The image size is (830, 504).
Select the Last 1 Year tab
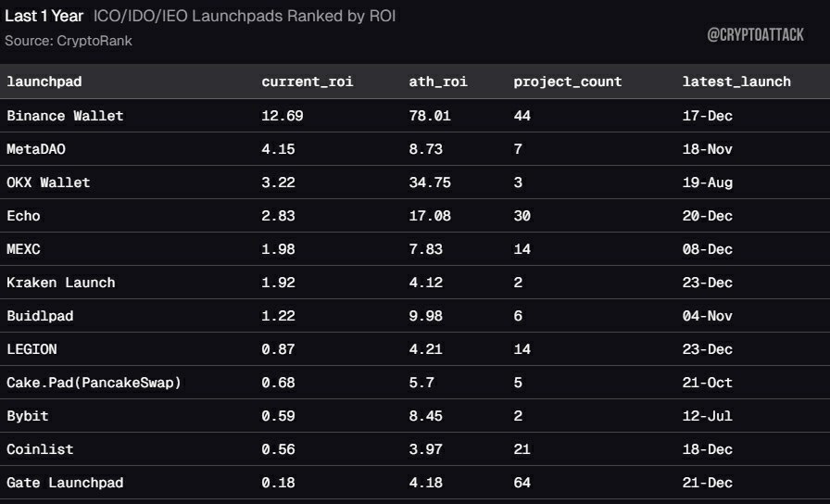pos(44,16)
